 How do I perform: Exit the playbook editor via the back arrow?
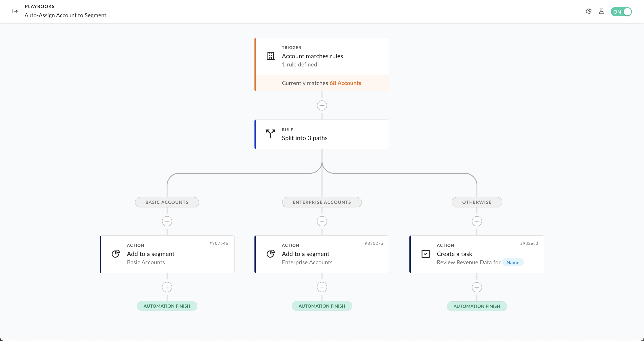click(x=15, y=11)
